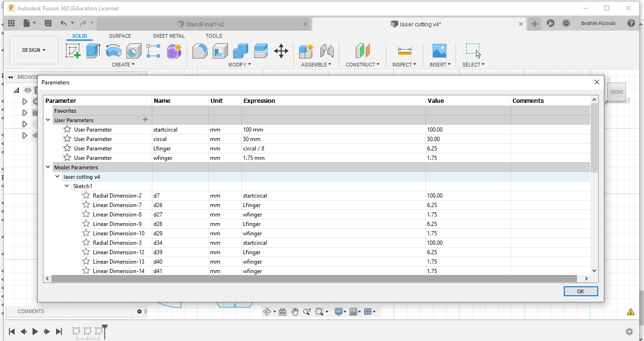Switch to the StandFinal1 v2 document tab
The width and height of the screenshot is (644, 341).
pos(205,24)
